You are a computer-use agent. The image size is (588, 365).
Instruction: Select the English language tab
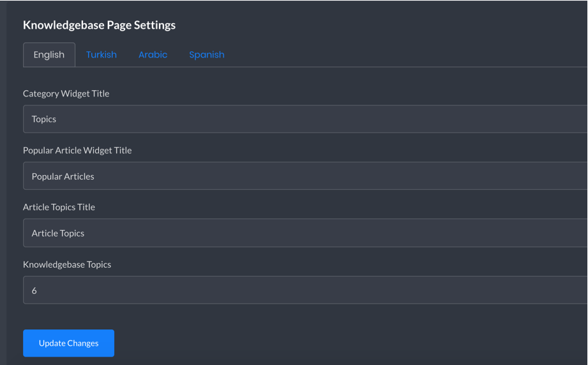pos(49,55)
